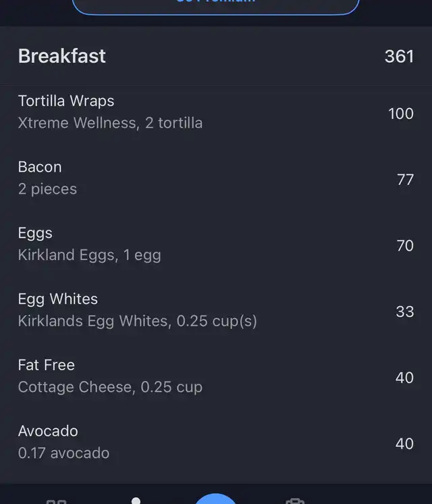Select the Egg Whites food entry
Image resolution: width=432 pixels, height=504 pixels.
tap(58, 299)
